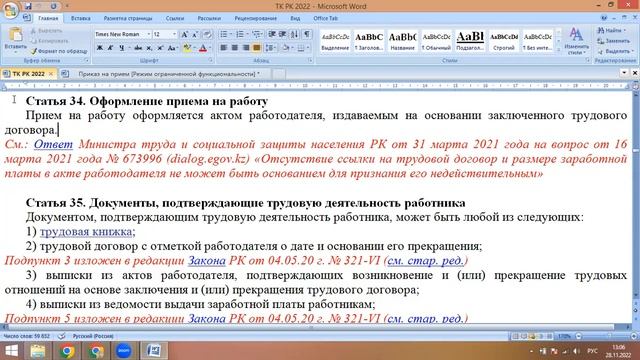Save the document via Quick Access toolbar
The image size is (640, 360).
pyautogui.click(x=28, y=6)
